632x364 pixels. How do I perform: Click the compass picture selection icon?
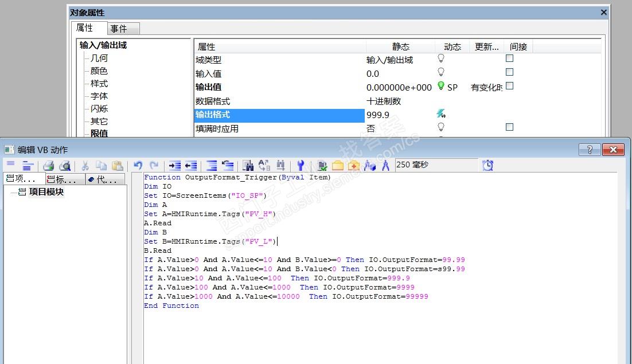click(386, 166)
